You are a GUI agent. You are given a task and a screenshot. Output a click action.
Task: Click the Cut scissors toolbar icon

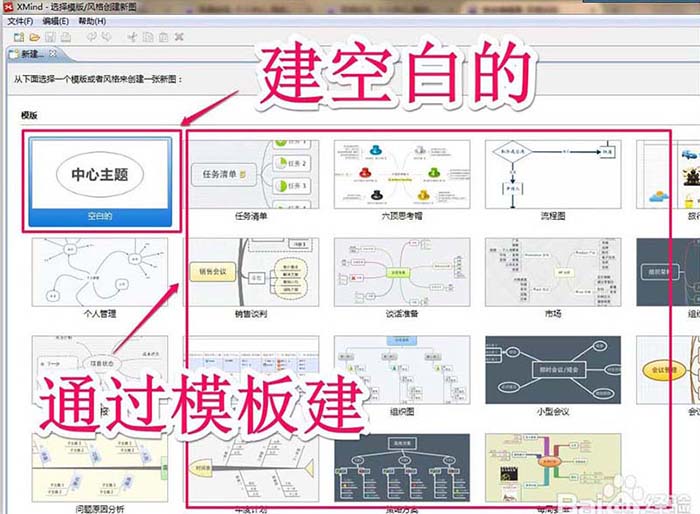pyautogui.click(x=132, y=37)
